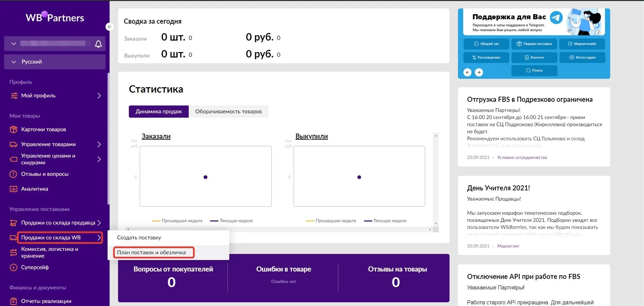Viewport: 644px width, 306px height.
Task: Open Расхождения support chat
Action: click(x=486, y=57)
